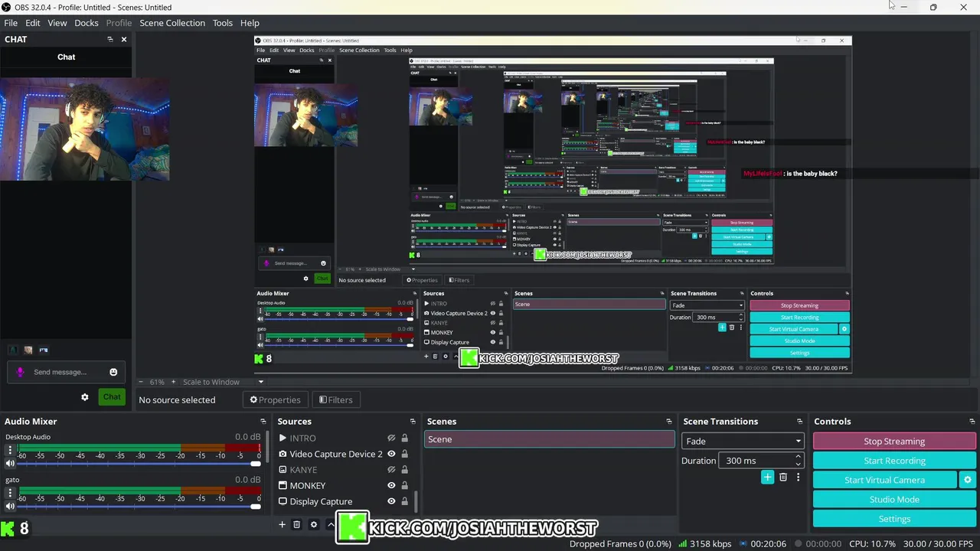Toggle lock on INTRO source

click(x=404, y=439)
